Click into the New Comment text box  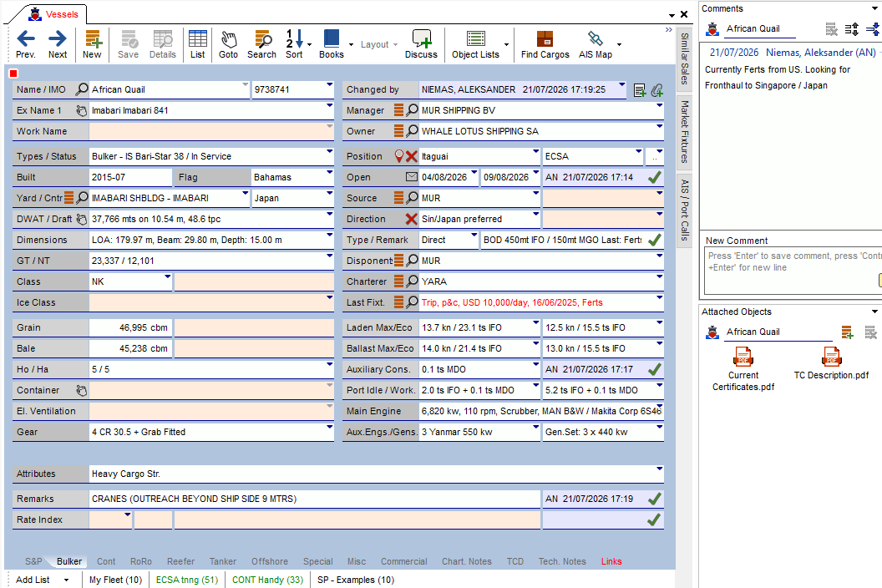tap(793, 271)
